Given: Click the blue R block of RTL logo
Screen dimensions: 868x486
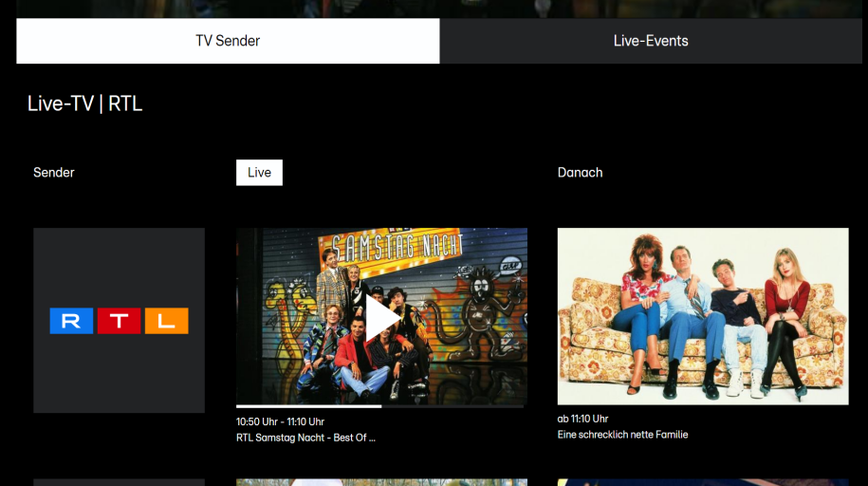Looking at the screenshot, I should click(x=71, y=321).
